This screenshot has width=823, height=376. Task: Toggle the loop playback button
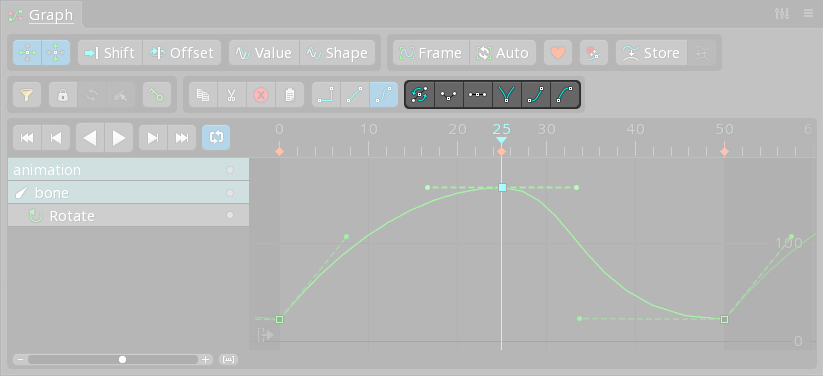pyautogui.click(x=216, y=138)
